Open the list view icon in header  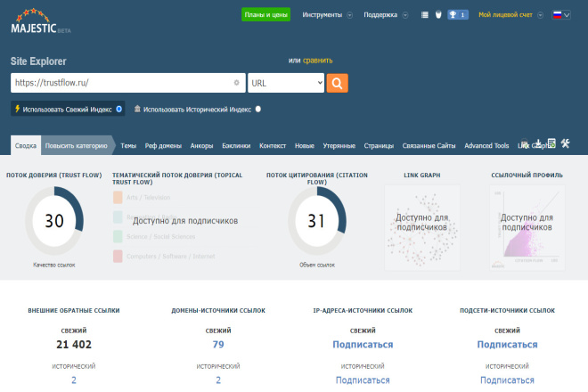[424, 15]
